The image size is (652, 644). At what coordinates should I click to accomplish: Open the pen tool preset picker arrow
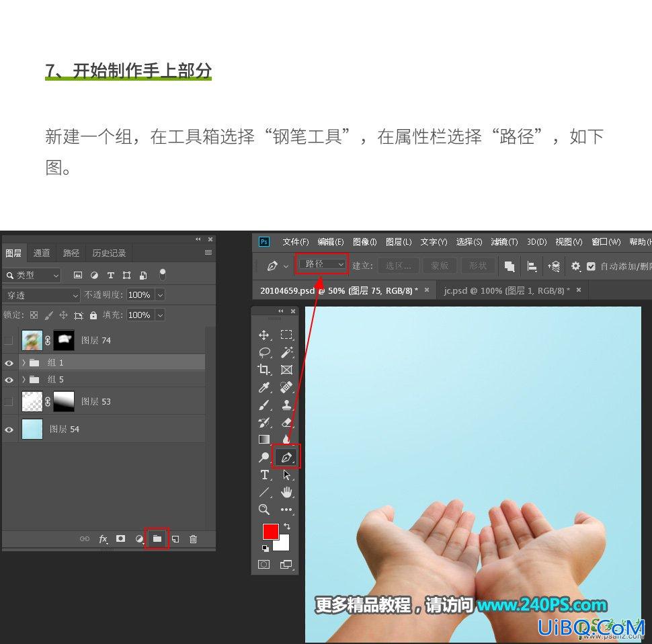(286, 266)
